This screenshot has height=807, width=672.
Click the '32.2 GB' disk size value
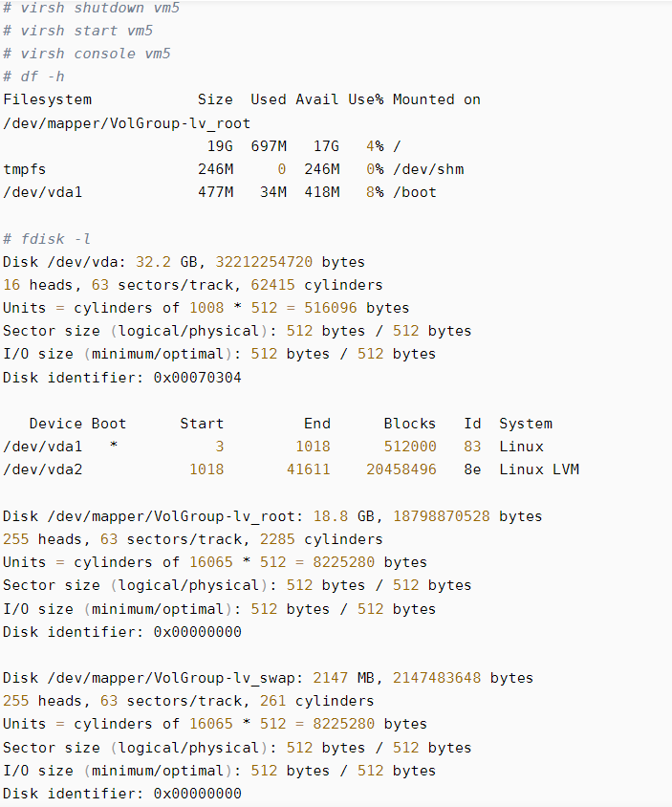coord(165,262)
